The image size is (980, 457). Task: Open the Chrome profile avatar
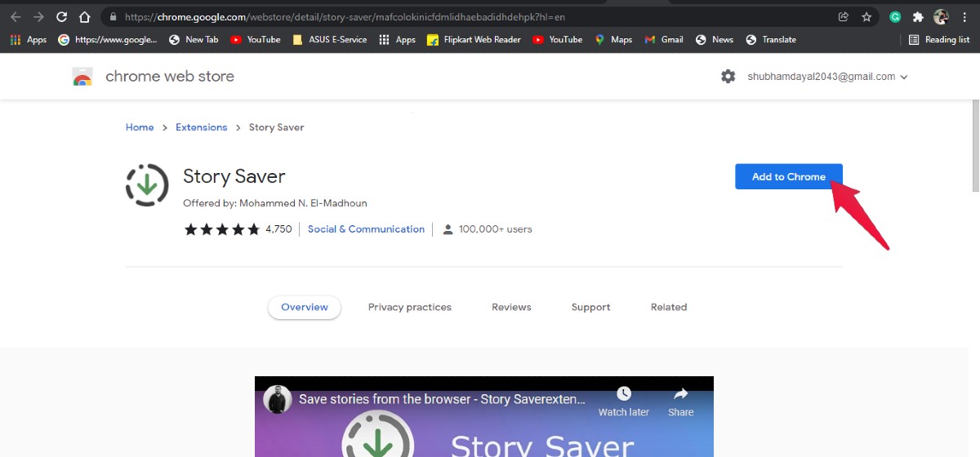[941, 16]
